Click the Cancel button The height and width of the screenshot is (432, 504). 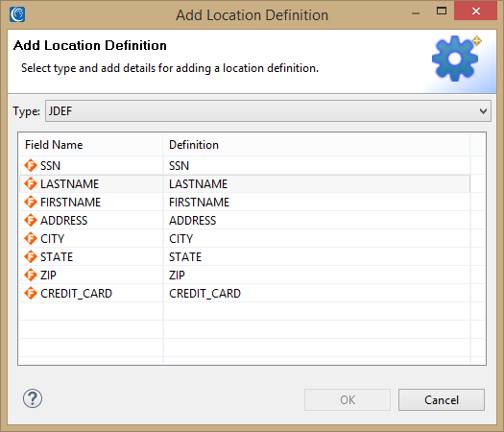tap(442, 400)
